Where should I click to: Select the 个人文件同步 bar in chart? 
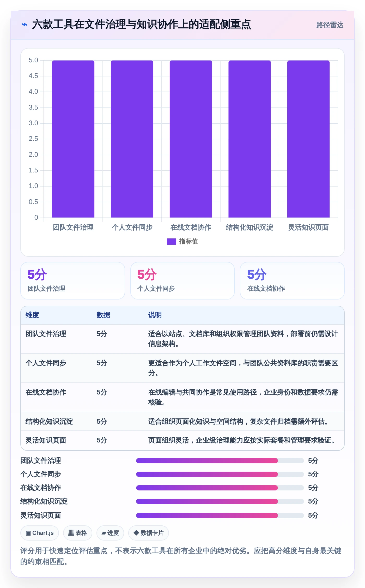tap(132, 139)
